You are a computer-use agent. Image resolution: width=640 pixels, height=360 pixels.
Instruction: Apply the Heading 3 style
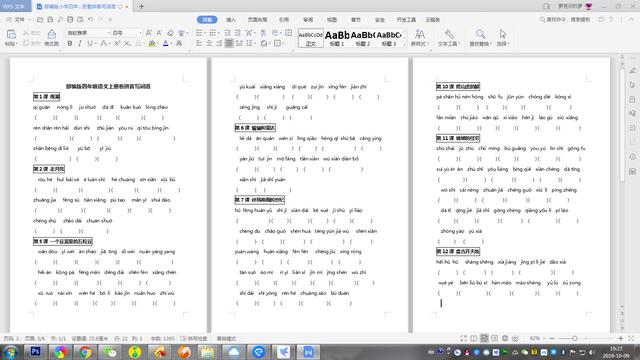point(389,38)
